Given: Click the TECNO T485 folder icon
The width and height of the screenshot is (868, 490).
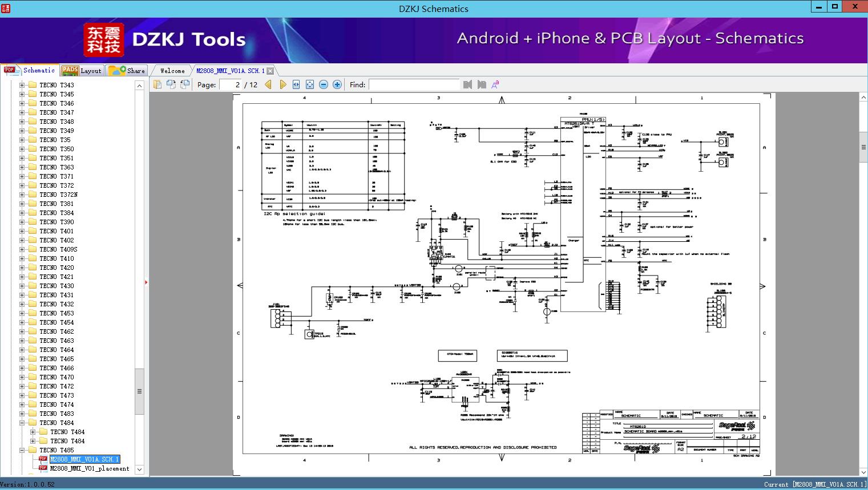Looking at the screenshot, I should point(33,450).
